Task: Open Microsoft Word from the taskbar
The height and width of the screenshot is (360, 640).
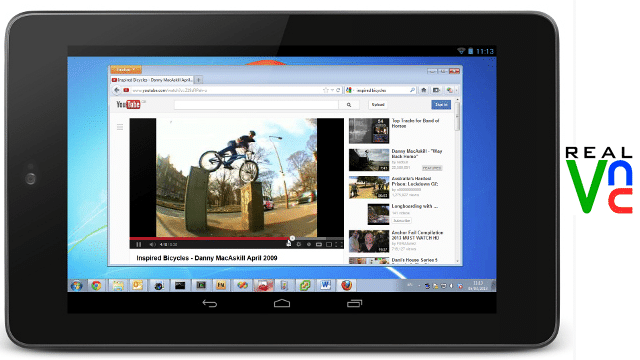Action: [x=325, y=285]
